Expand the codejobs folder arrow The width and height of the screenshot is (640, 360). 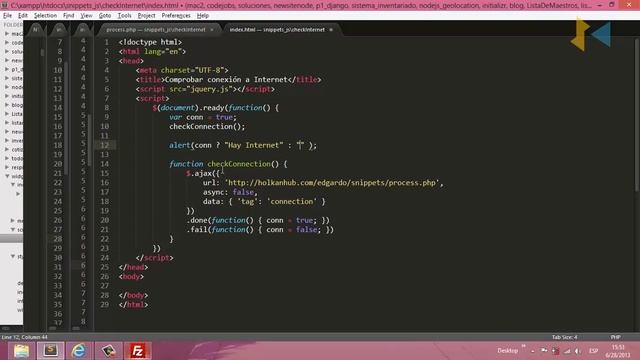tap(7, 43)
